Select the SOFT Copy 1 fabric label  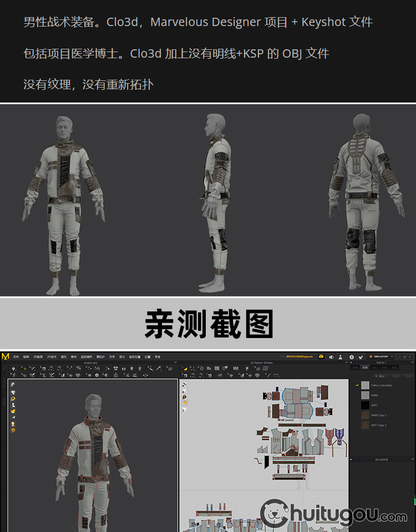(x=379, y=425)
